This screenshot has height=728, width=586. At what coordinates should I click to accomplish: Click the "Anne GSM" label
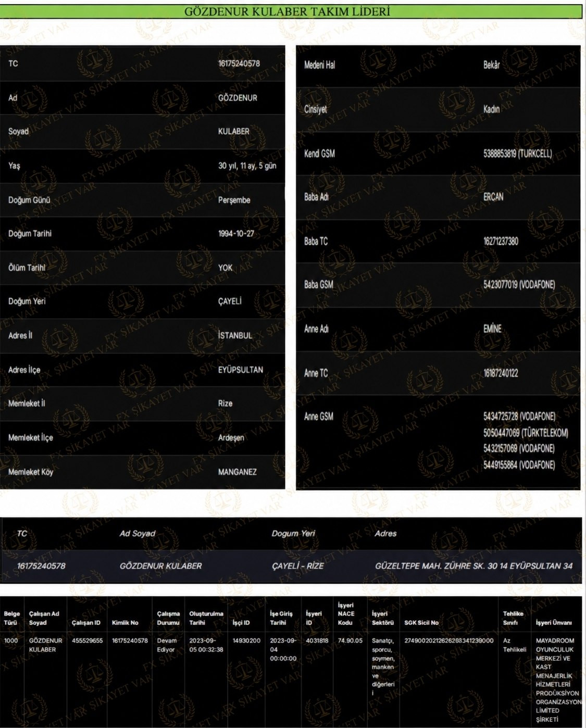[x=318, y=416]
